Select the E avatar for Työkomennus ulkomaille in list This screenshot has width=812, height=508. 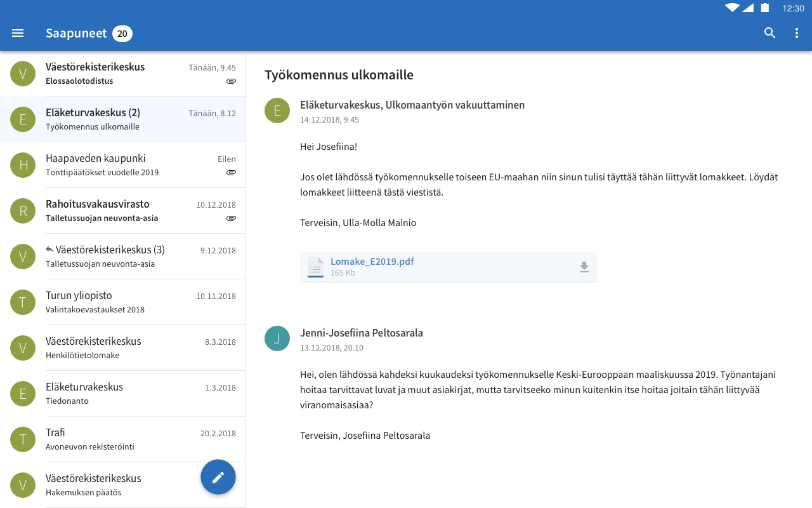pos(23,119)
